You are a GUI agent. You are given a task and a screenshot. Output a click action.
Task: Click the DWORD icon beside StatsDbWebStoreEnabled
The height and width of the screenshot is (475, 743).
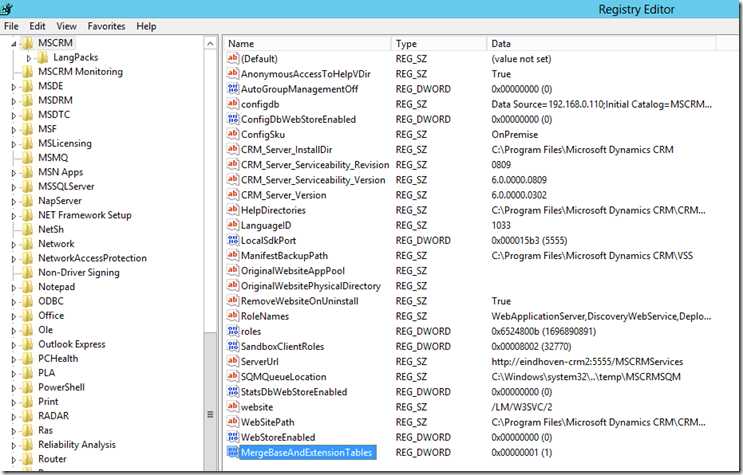(x=233, y=392)
